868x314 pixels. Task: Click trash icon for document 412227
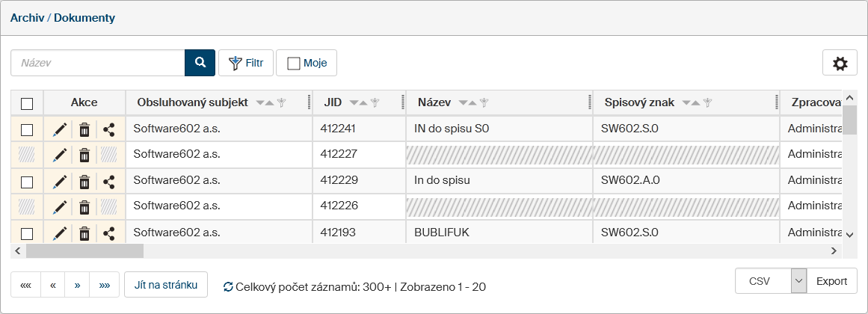(x=84, y=156)
